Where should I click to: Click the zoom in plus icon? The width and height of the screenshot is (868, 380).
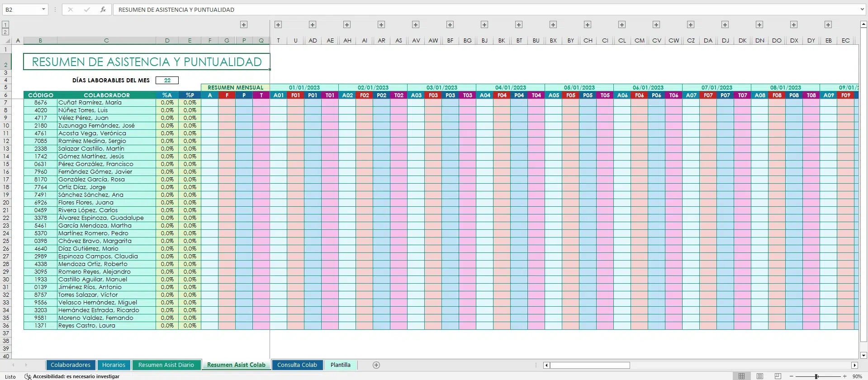(844, 376)
